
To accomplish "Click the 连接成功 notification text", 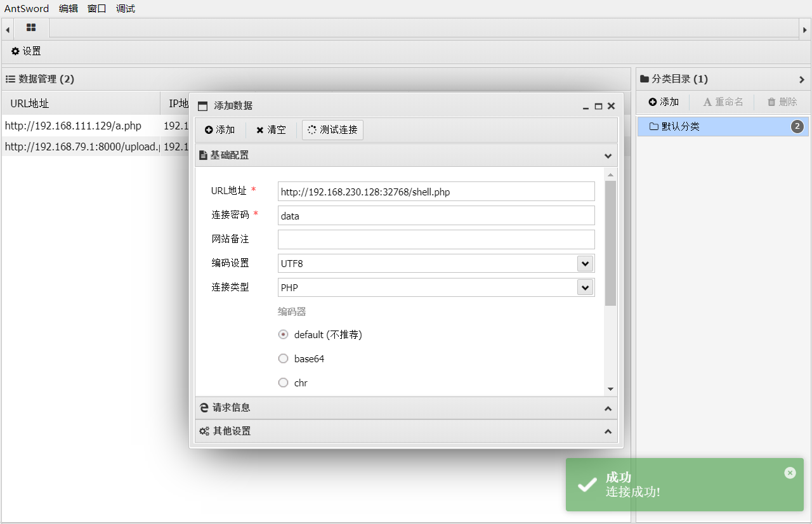I will click(633, 492).
